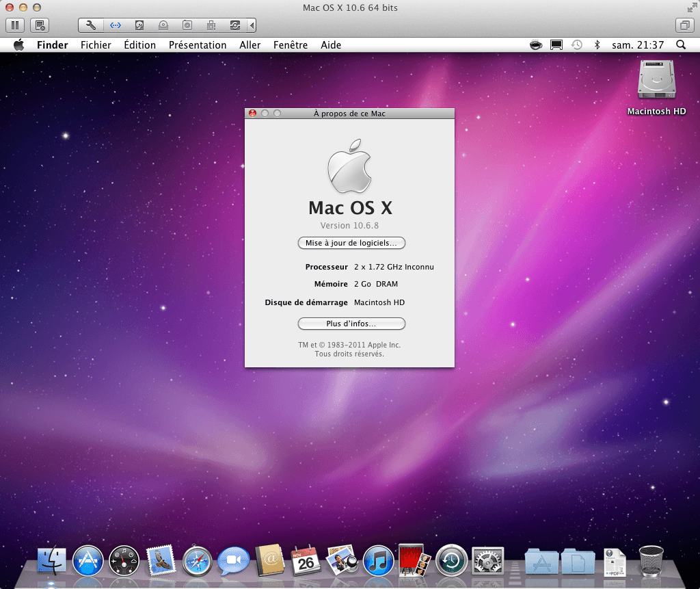Click Mise à jour de logiciels button
The height and width of the screenshot is (589, 700).
(x=351, y=243)
